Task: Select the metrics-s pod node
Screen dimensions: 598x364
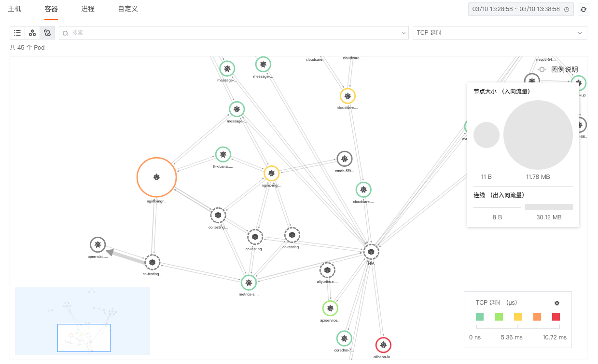Action: (249, 283)
